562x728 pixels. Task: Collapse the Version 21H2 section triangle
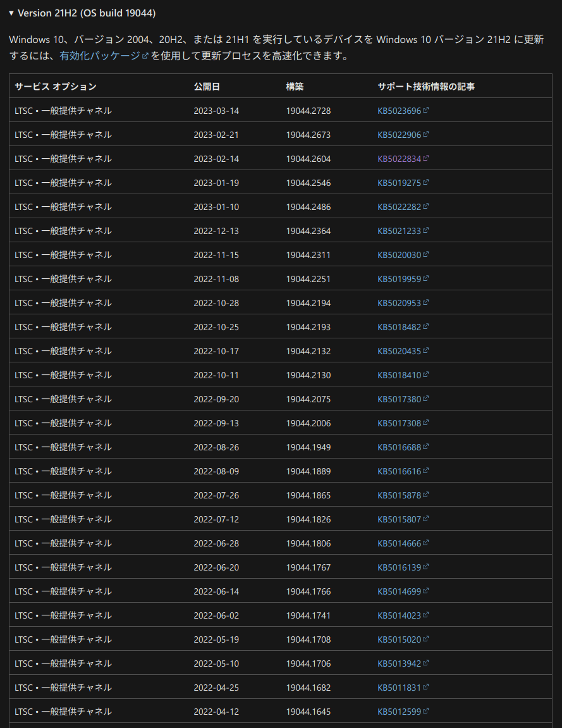point(11,13)
